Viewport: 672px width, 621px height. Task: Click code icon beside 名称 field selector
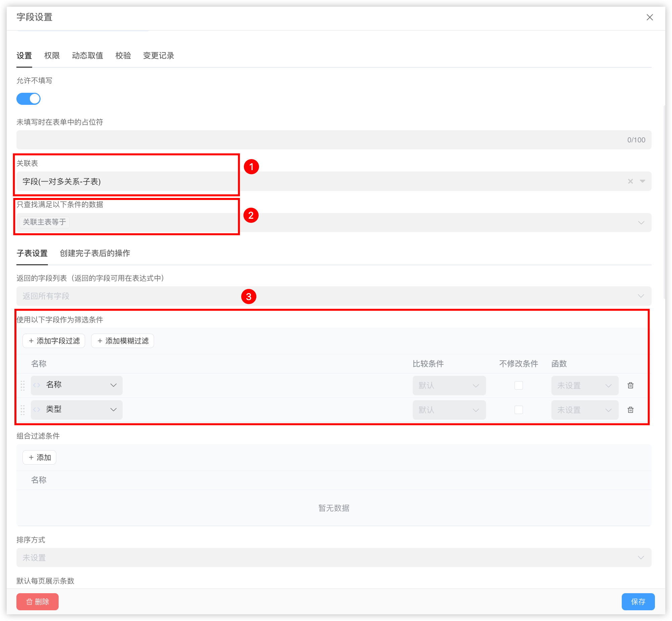(37, 385)
